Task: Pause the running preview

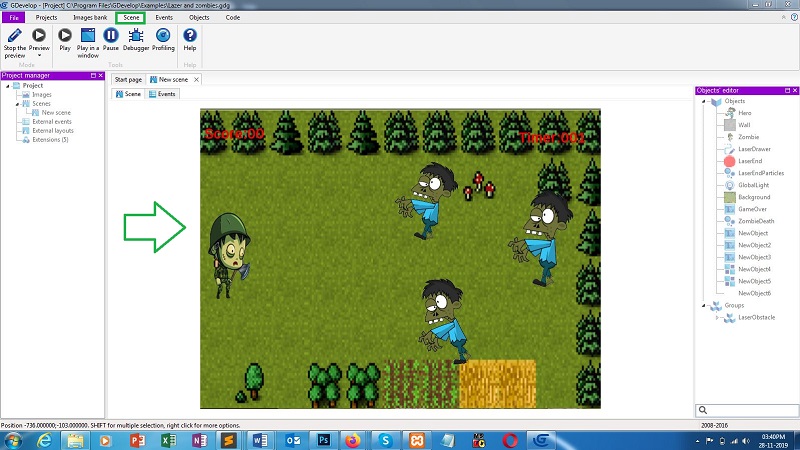Action: click(x=111, y=40)
